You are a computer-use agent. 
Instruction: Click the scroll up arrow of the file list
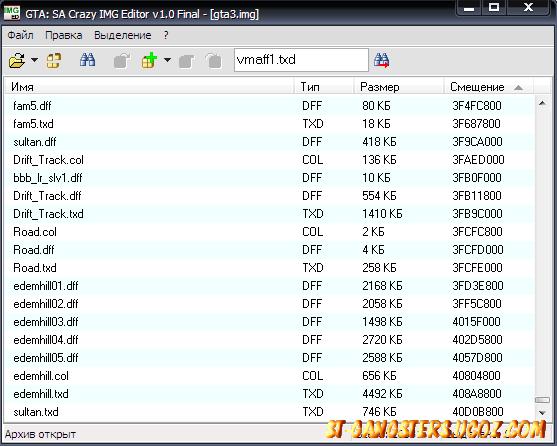[542, 103]
